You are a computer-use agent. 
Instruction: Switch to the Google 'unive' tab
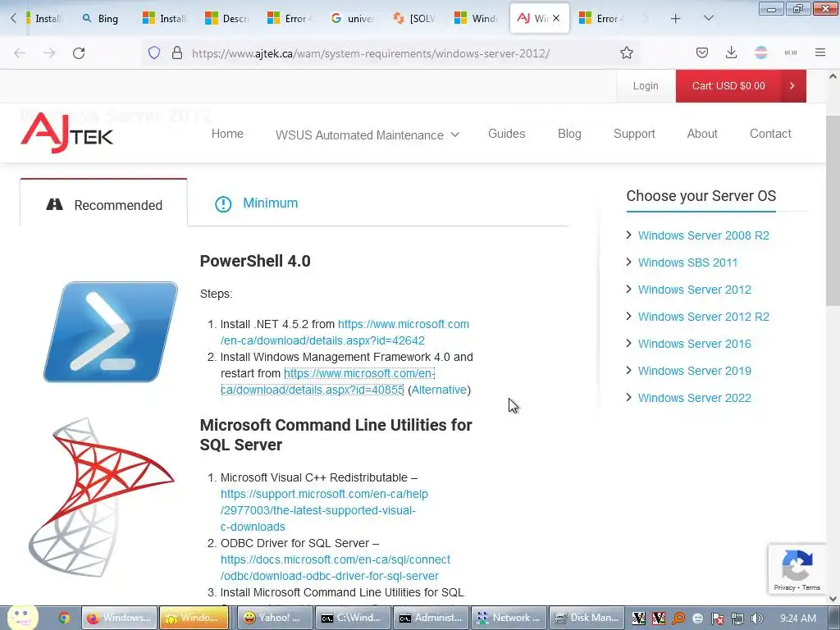[x=353, y=18]
